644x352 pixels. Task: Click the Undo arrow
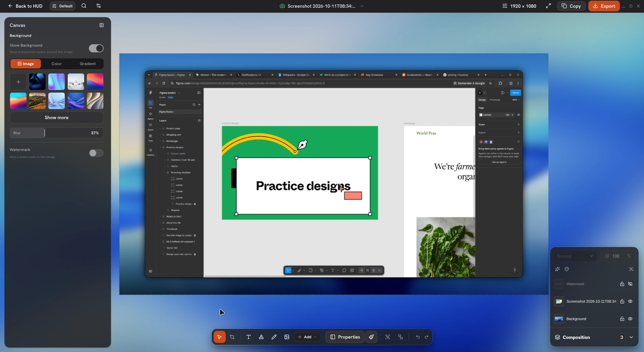418,337
